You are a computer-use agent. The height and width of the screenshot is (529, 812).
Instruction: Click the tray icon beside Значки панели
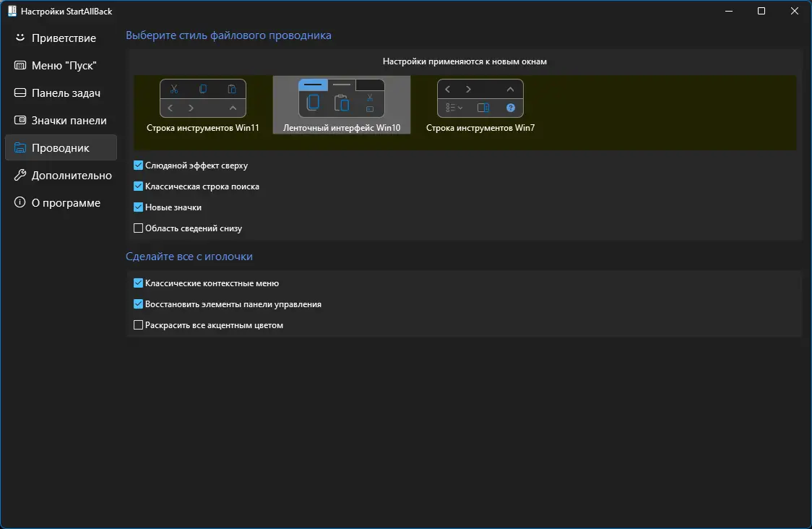pos(20,120)
